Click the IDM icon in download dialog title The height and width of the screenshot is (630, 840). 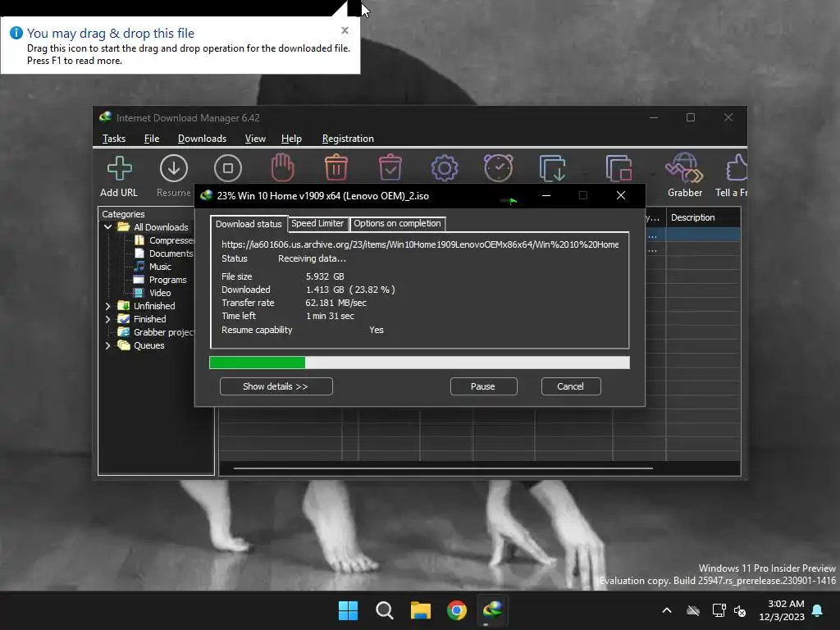[206, 195]
